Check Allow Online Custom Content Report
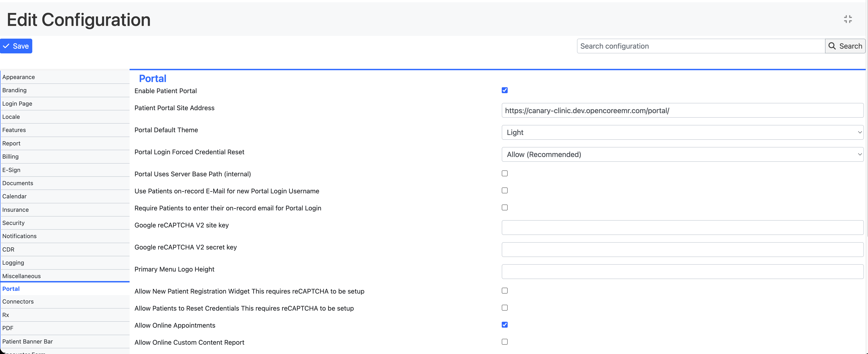The width and height of the screenshot is (868, 354). (504, 341)
